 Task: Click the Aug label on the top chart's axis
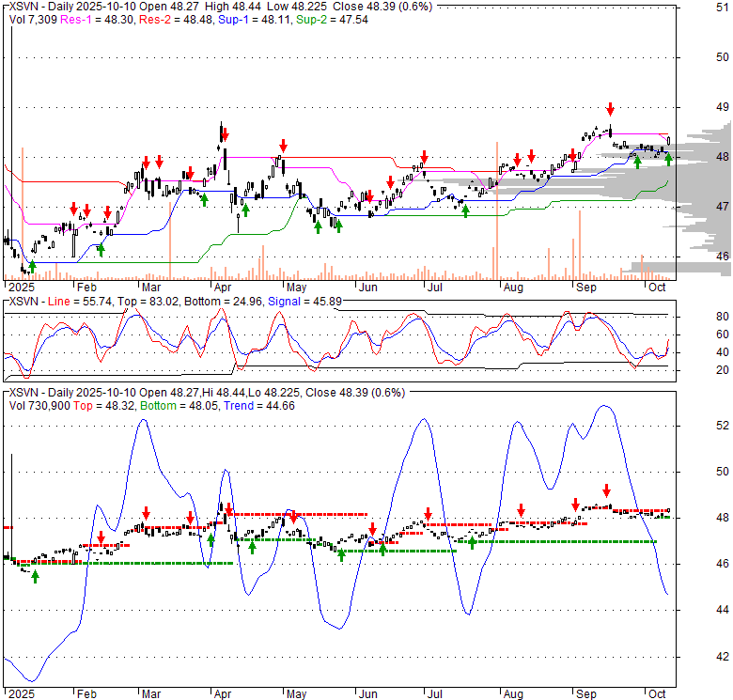pyautogui.click(x=511, y=287)
